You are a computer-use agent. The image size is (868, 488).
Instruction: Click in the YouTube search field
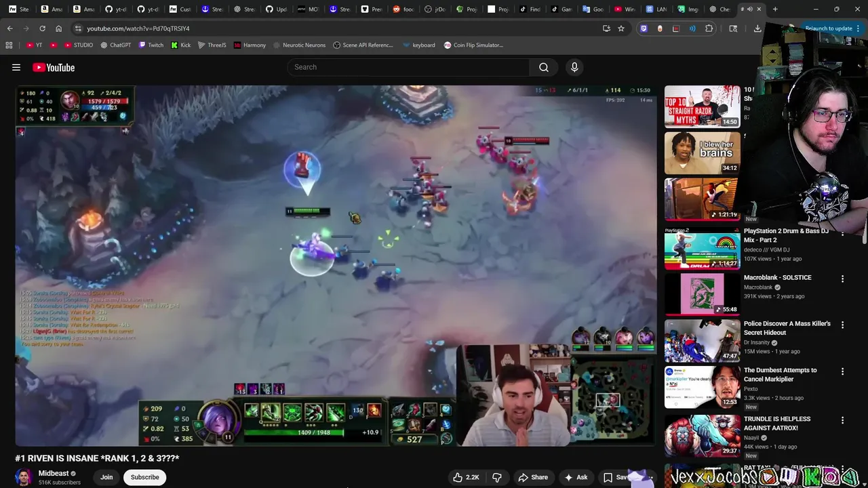point(410,67)
